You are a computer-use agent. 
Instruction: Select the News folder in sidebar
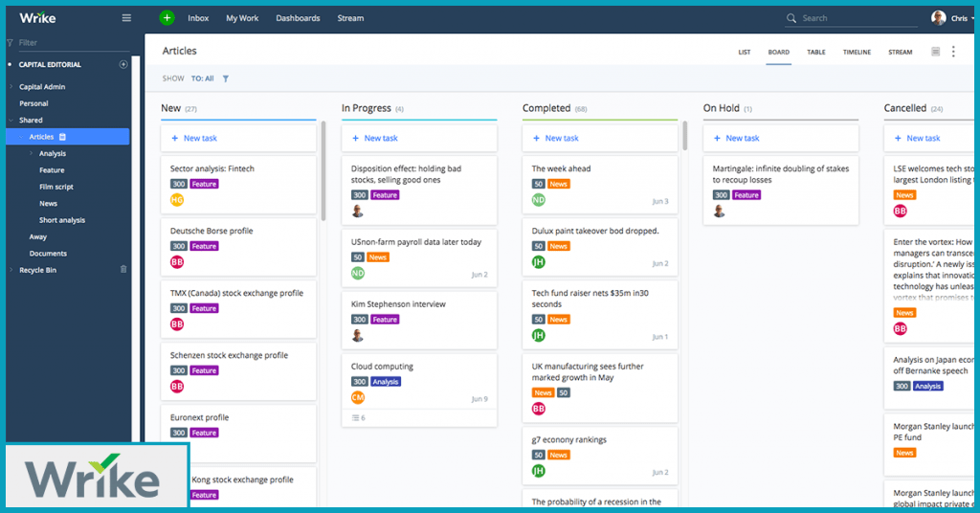(48, 204)
